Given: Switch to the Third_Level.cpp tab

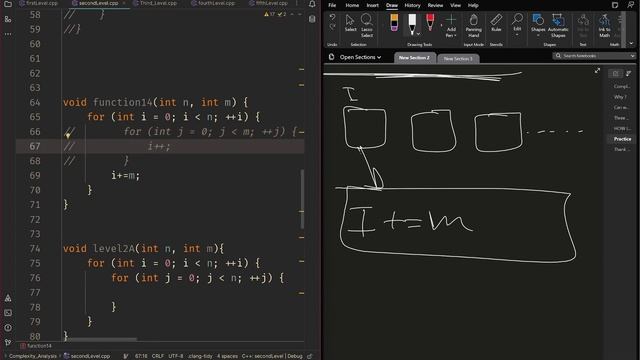Looking at the screenshot, I should [155, 3].
